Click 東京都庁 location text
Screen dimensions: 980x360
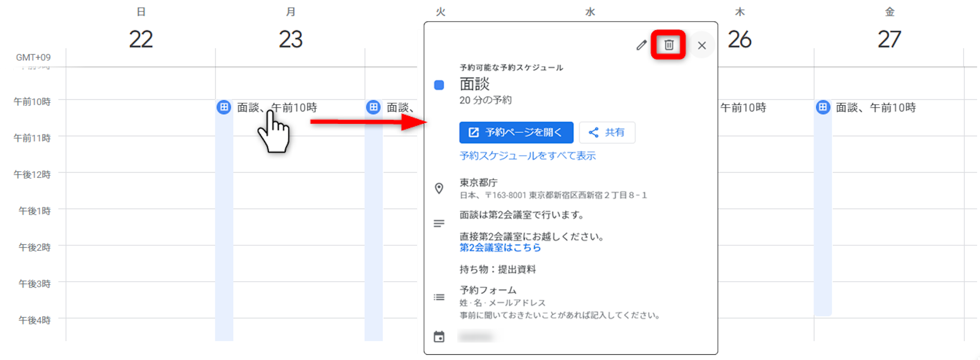tap(479, 183)
